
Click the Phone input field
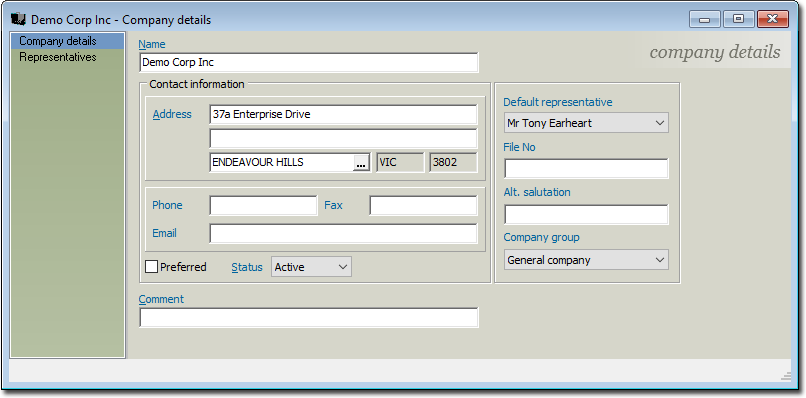[263, 206]
